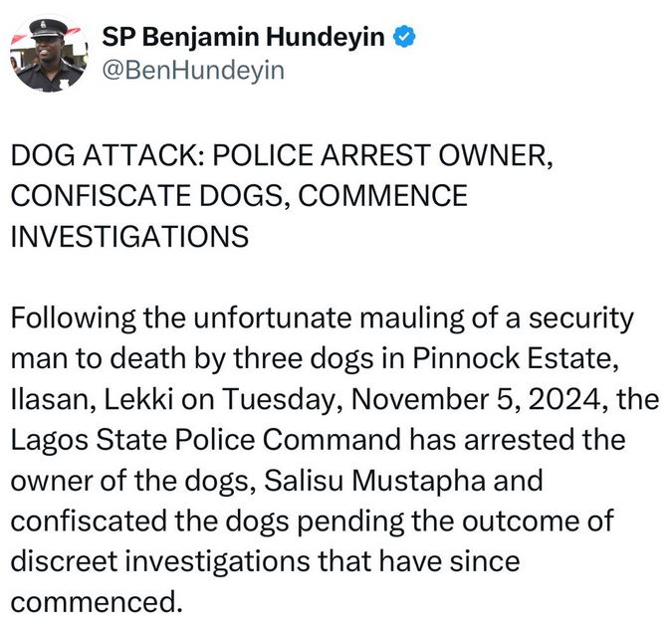Click the phrase 'unfortunate mauling'
Viewport: 672px width, 626px height.
pos(316,318)
